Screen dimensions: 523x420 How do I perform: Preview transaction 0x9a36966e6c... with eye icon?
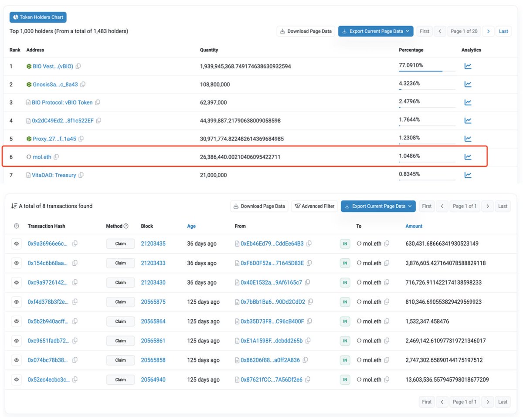point(17,244)
